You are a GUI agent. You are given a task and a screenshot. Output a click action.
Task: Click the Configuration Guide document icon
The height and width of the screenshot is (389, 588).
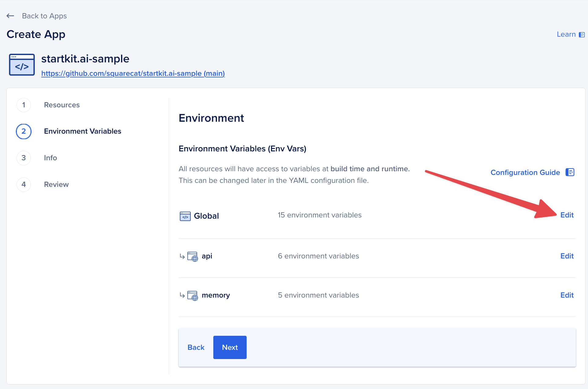coord(570,172)
